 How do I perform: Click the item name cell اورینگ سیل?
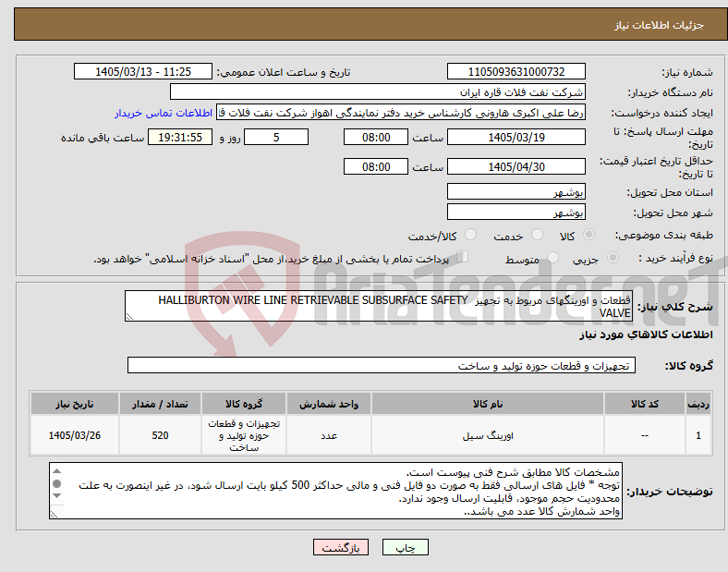tap(488, 435)
